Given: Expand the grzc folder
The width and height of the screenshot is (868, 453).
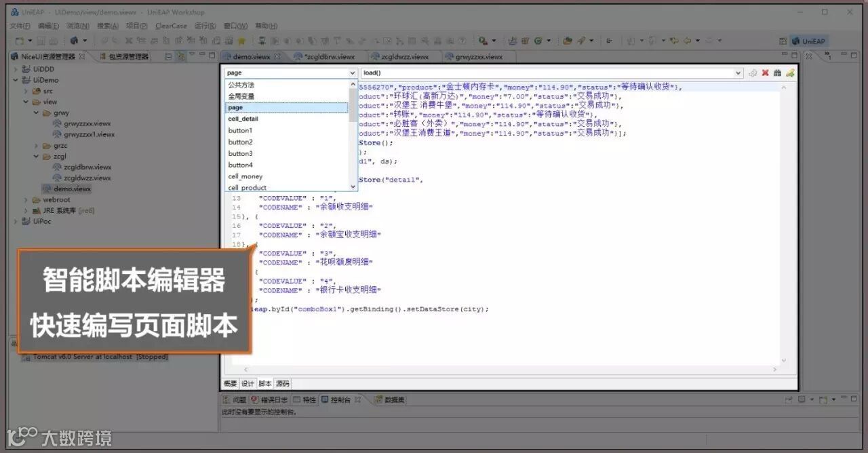Looking at the screenshot, I should [37, 145].
